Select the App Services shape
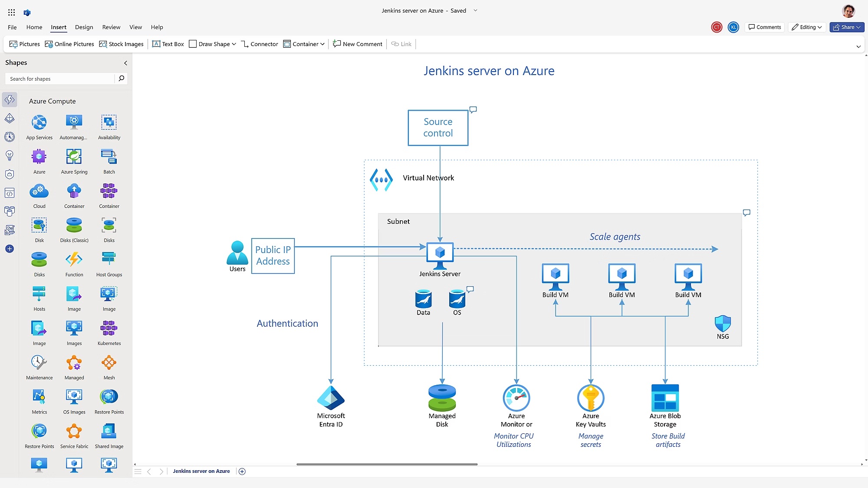 point(39,123)
